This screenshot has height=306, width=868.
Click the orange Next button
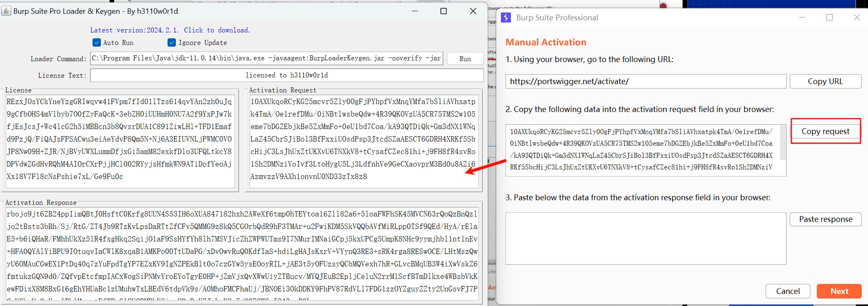tap(839, 291)
